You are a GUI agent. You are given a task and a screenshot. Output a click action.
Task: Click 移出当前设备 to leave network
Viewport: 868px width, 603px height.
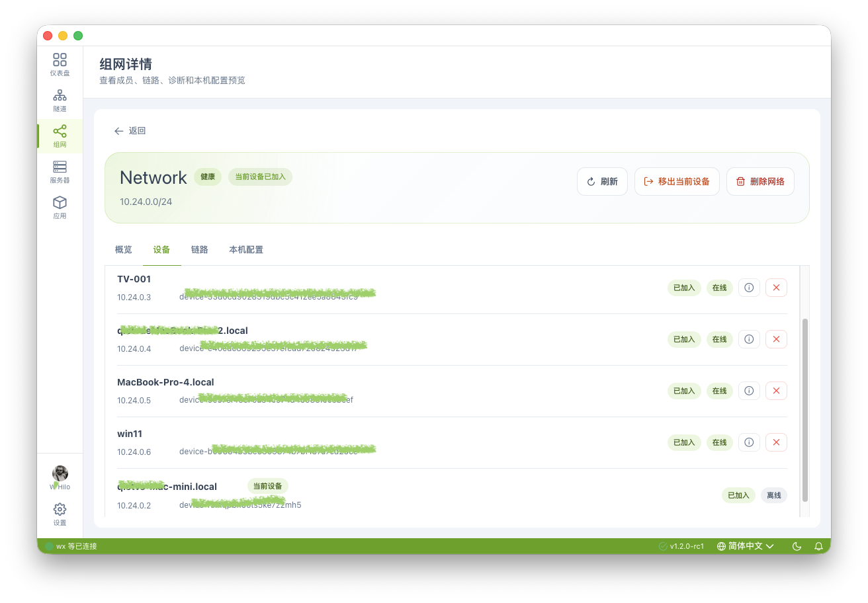[677, 181]
